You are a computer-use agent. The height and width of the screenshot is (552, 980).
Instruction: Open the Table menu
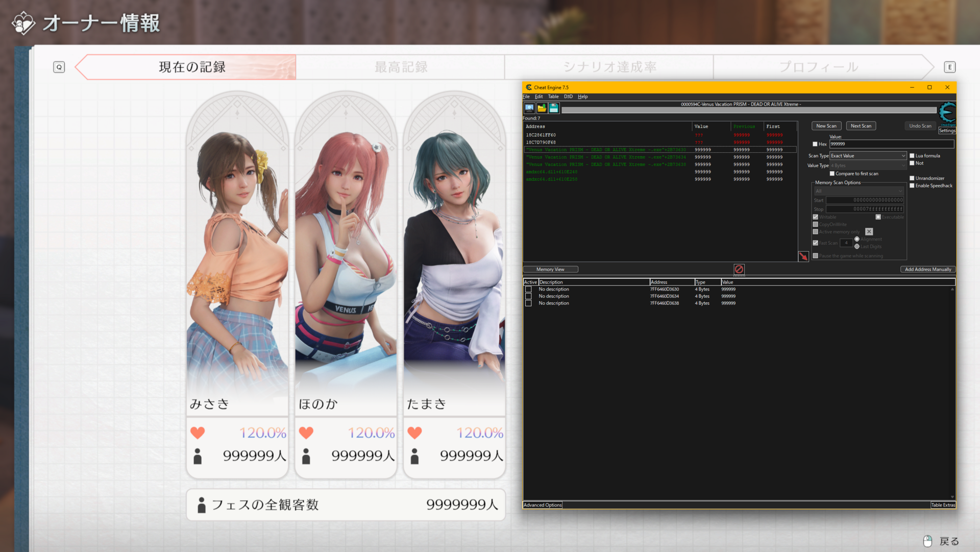pyautogui.click(x=553, y=97)
